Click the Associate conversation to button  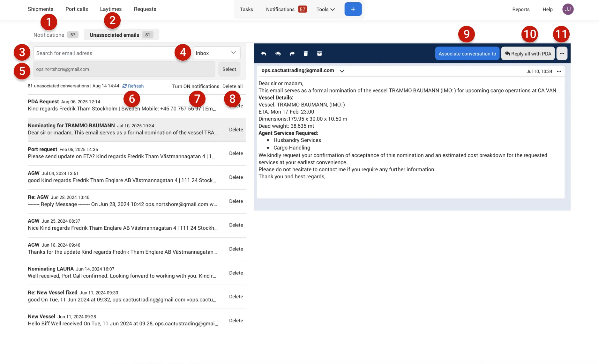tap(467, 54)
